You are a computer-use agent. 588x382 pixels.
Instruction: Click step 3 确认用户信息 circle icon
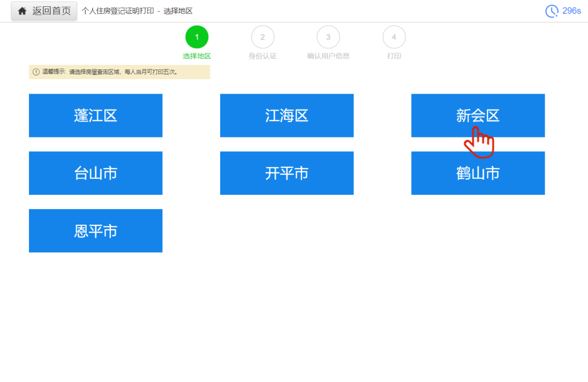[x=328, y=37]
